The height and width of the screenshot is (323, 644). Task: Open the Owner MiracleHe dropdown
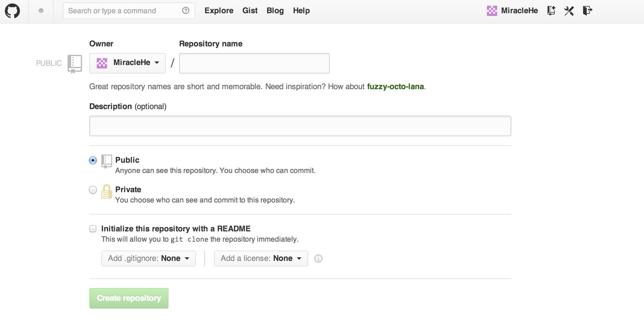pyautogui.click(x=128, y=63)
